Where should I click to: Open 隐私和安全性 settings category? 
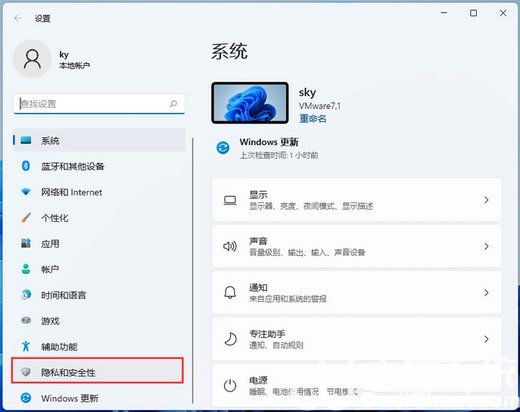pos(97,370)
